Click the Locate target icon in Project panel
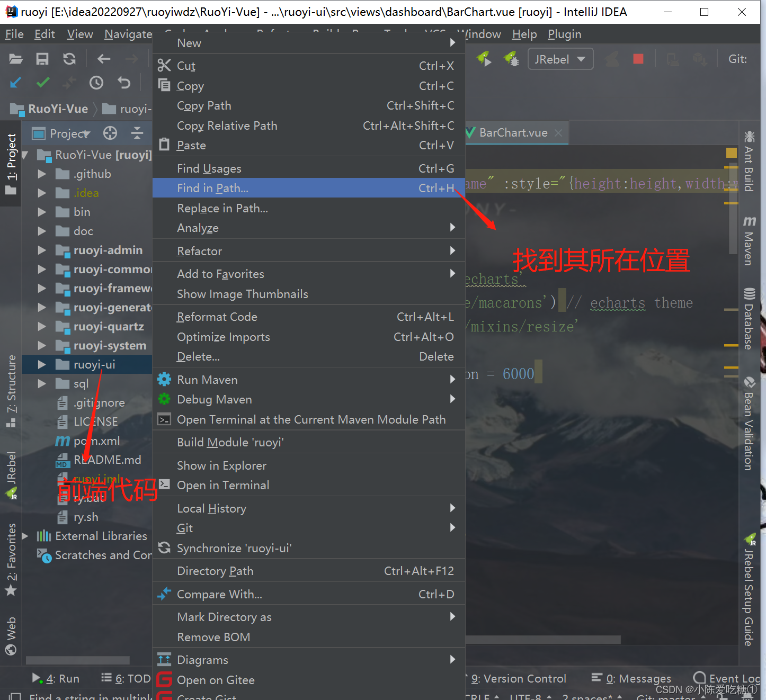Image resolution: width=766 pixels, height=700 pixels. (110, 133)
